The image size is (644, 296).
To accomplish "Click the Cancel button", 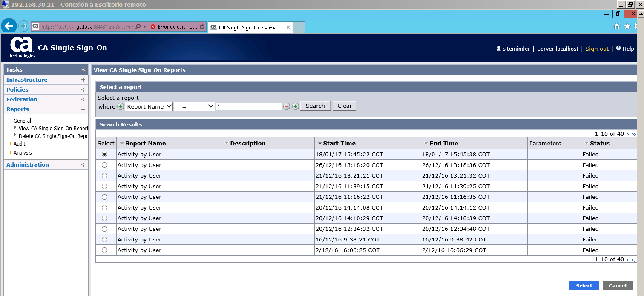I will point(618,286).
